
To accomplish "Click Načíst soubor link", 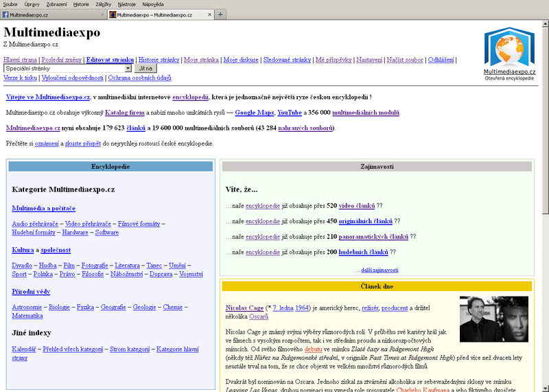I will tap(405, 60).
